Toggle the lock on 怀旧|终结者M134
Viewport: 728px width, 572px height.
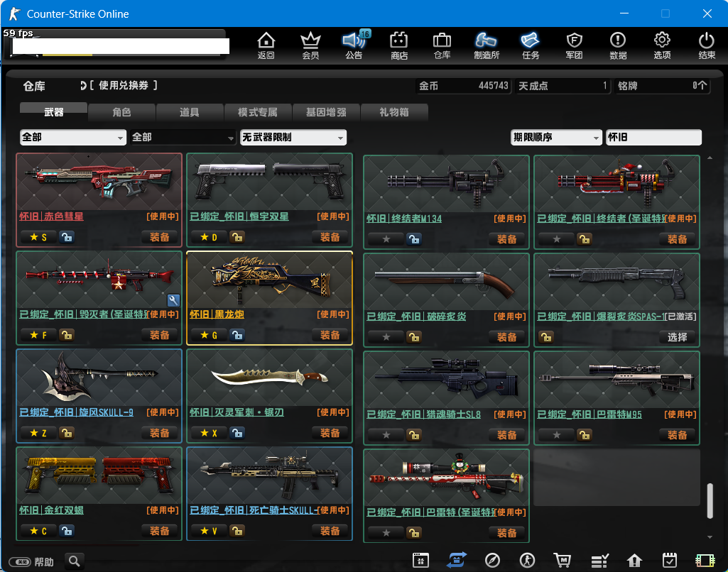pyautogui.click(x=414, y=239)
